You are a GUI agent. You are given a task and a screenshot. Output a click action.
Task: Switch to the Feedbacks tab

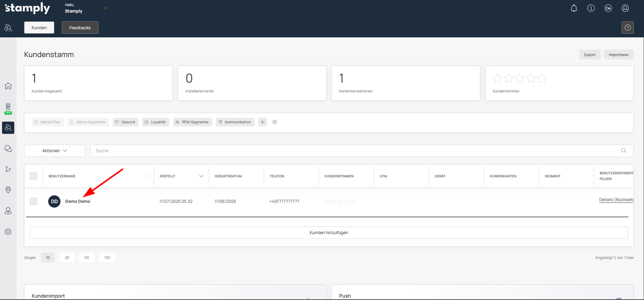click(80, 28)
